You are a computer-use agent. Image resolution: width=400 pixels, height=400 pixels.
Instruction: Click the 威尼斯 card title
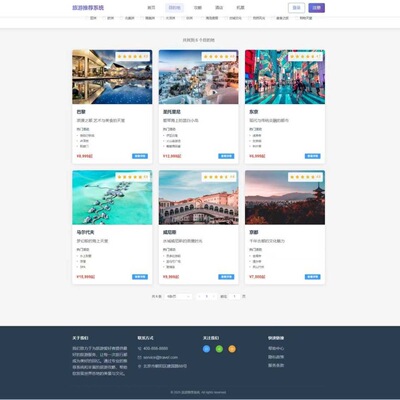[x=170, y=232]
